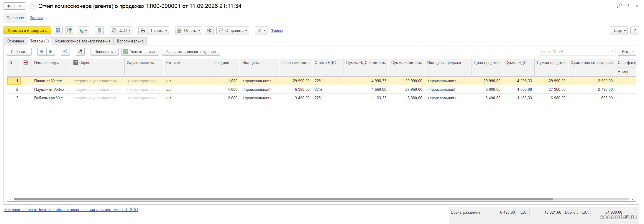The width and height of the screenshot is (644, 224).
Task: Copy the document link with the chain icon
Action: point(619,6)
